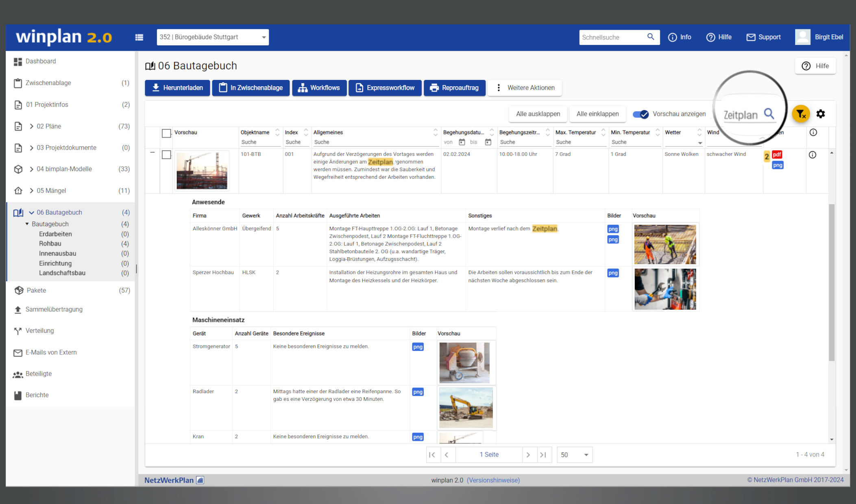Go to the first page
This screenshot has height=504, width=856.
[432, 455]
